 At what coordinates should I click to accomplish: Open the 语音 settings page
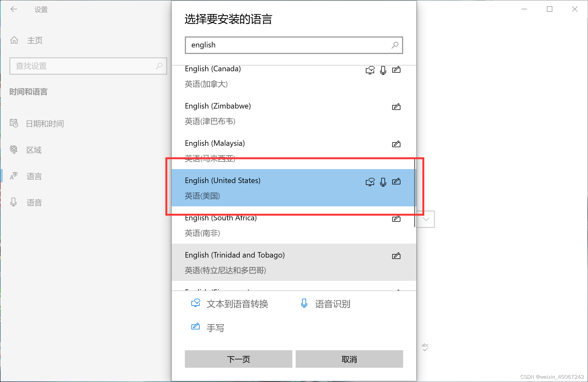click(x=34, y=203)
